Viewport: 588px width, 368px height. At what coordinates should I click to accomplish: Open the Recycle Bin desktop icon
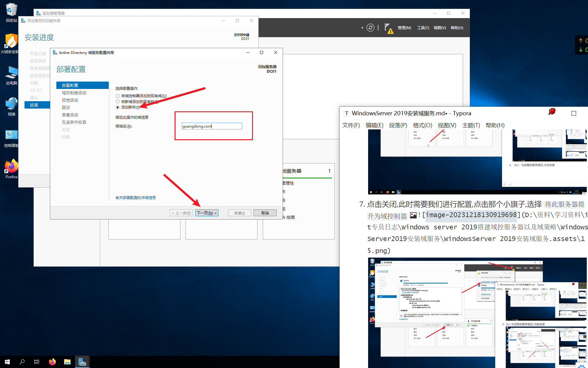[x=11, y=13]
